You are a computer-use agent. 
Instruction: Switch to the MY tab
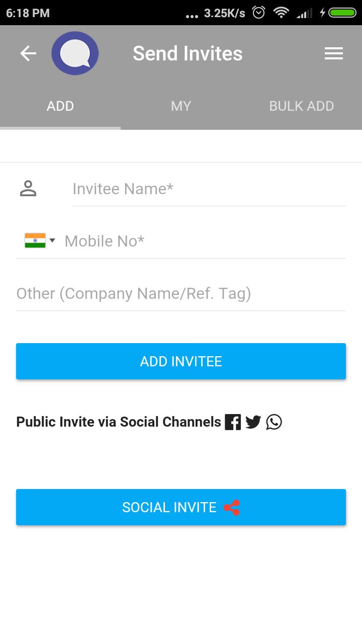click(181, 106)
